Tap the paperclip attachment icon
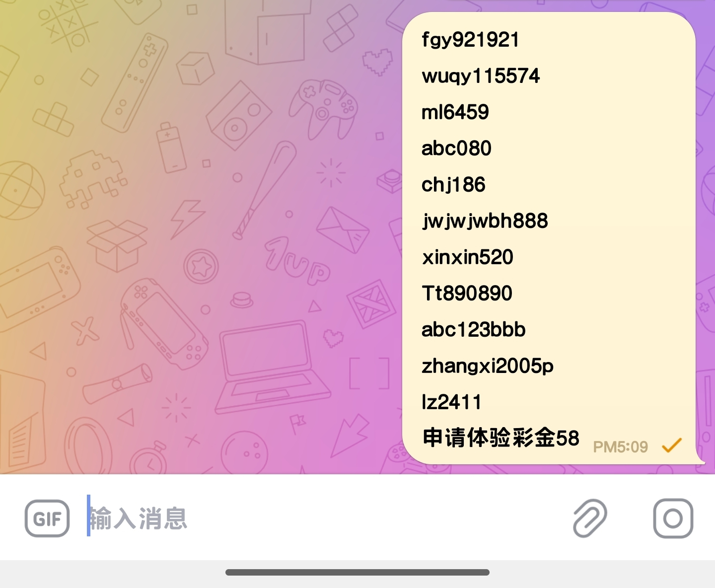The width and height of the screenshot is (715, 588). (x=590, y=518)
